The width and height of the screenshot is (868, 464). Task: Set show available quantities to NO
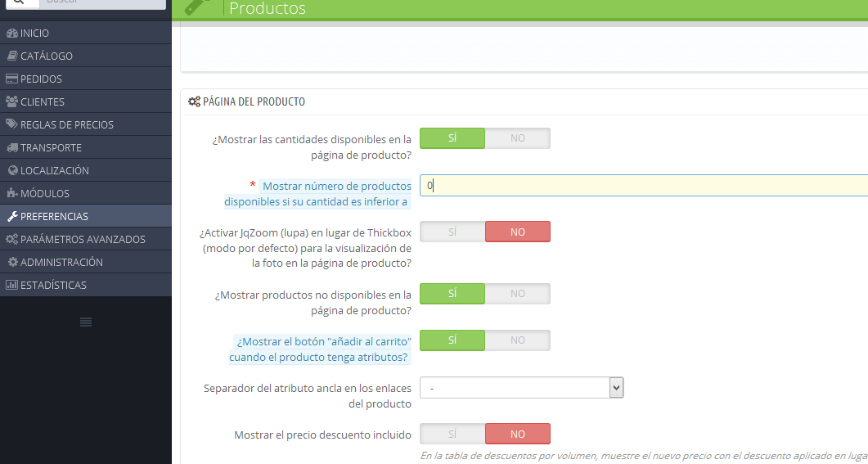pos(518,138)
